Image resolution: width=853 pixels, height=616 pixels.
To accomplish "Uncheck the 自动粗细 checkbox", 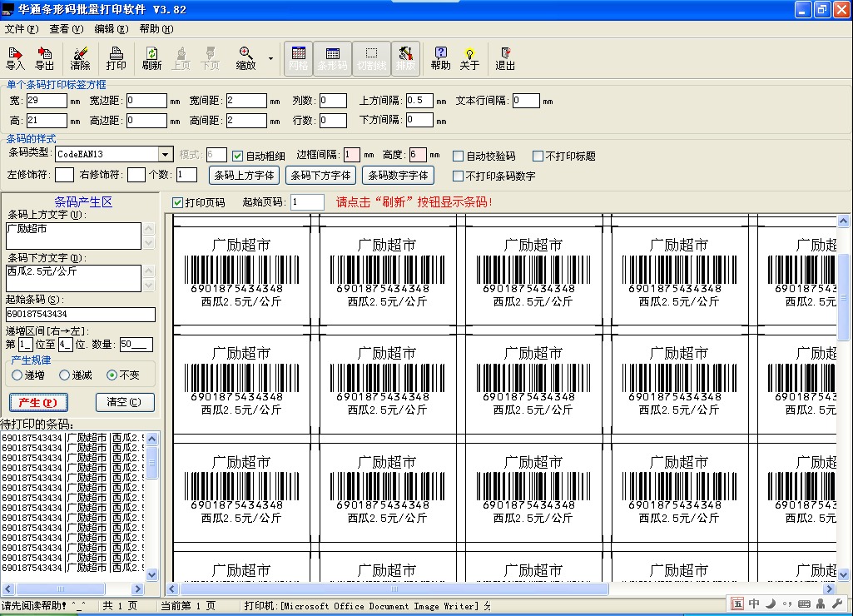I will pos(237,156).
